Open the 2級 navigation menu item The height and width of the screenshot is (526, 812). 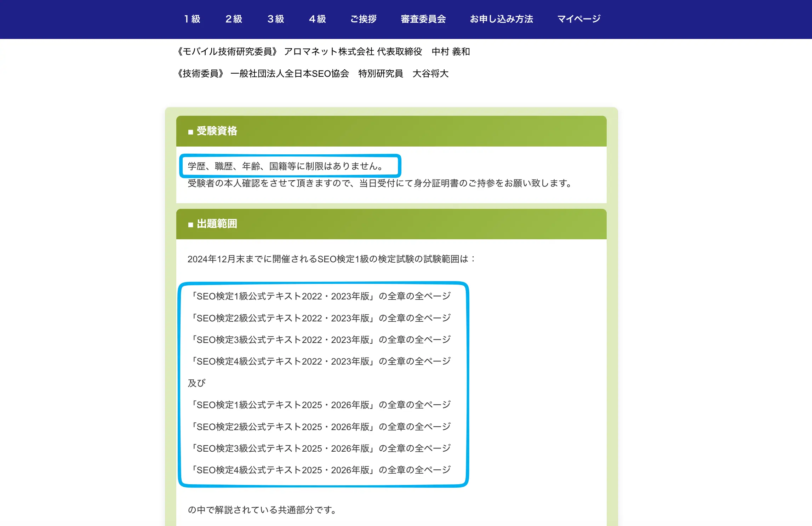(234, 19)
